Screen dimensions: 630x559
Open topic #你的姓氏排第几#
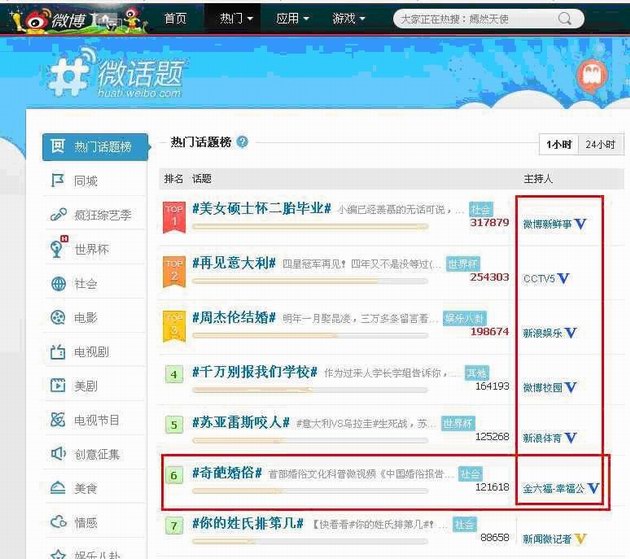click(248, 523)
